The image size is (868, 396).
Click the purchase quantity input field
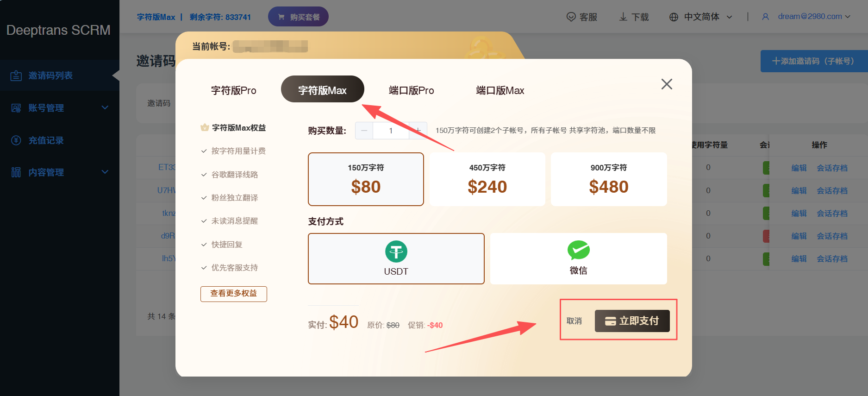391,131
